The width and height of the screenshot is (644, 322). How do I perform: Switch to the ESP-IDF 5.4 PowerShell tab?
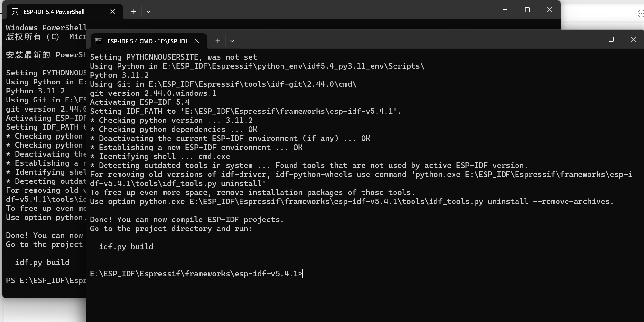pos(53,12)
